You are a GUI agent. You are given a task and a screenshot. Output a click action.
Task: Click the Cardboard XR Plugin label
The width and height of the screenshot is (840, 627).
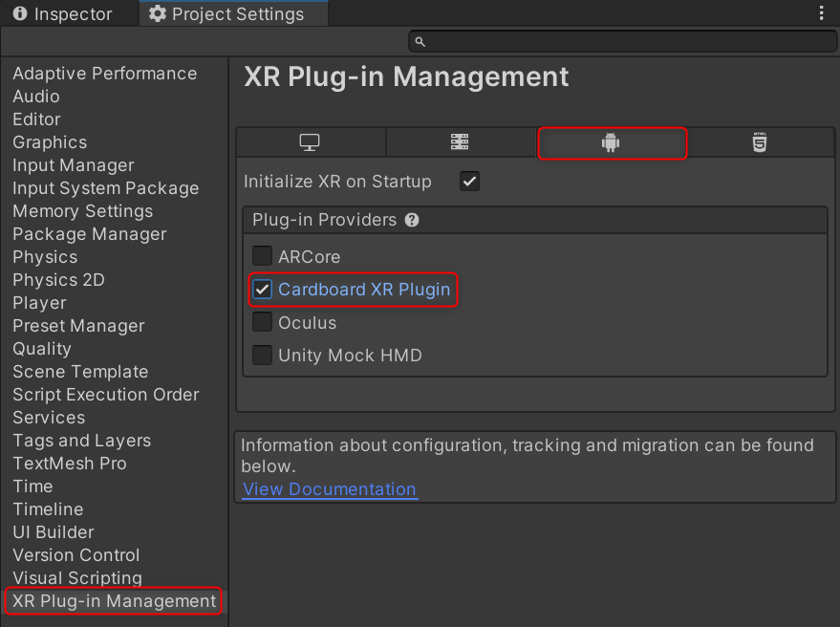[364, 290]
